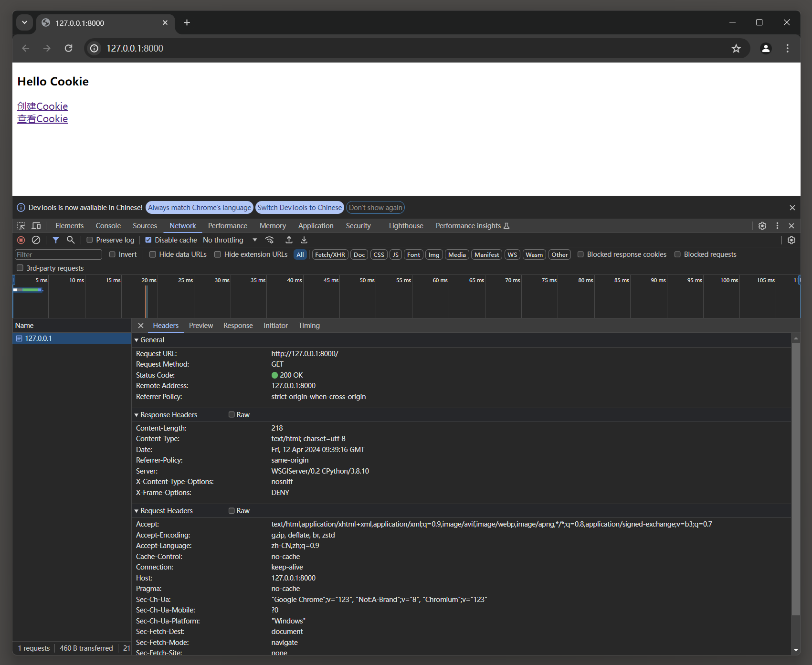Open Network panel settings gear
Image resolution: width=812 pixels, height=665 pixels.
(x=791, y=240)
